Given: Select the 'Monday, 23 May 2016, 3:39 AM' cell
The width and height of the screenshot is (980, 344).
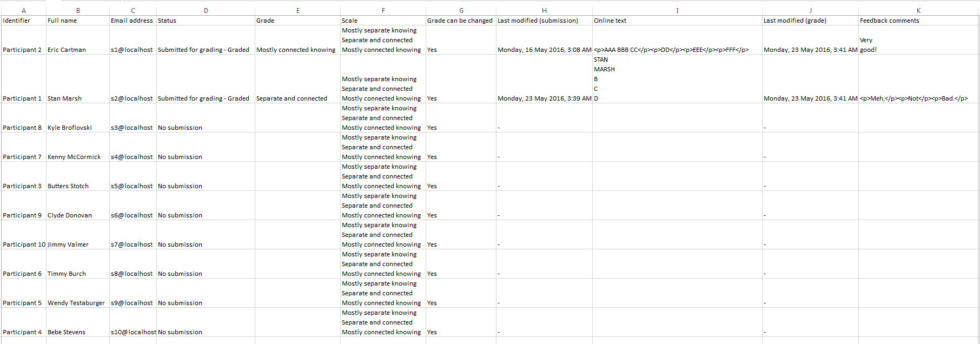Looking at the screenshot, I should click(544, 79).
